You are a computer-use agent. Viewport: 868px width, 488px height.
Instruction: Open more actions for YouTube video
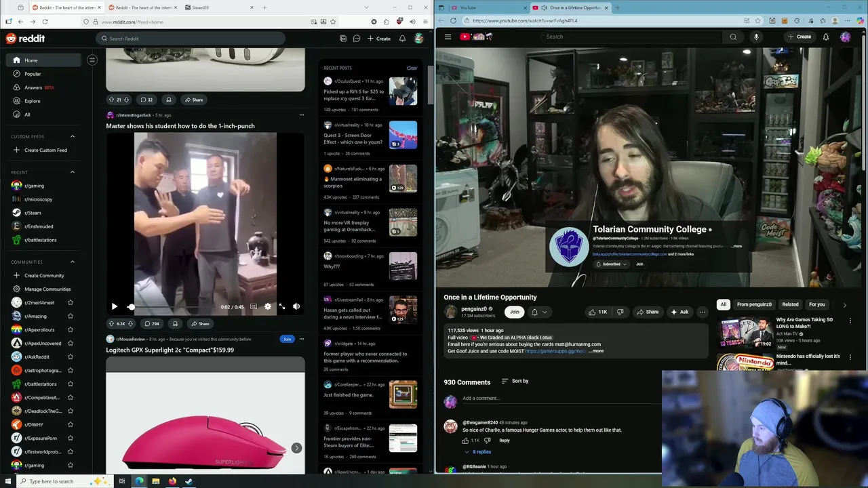click(703, 312)
